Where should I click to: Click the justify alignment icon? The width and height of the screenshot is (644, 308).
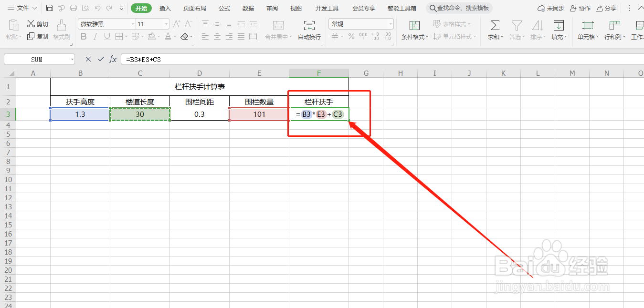click(241, 36)
